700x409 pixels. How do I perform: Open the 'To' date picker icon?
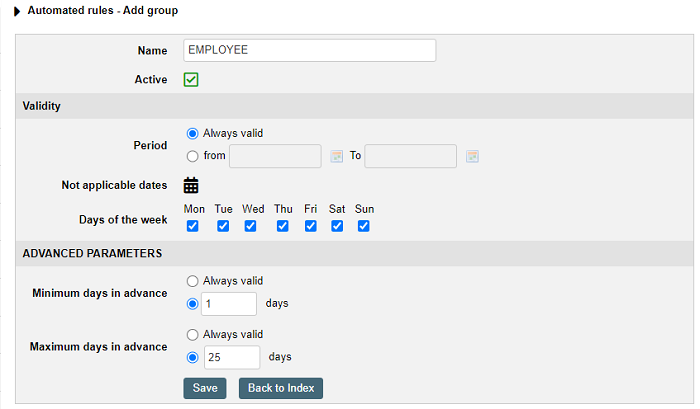(472, 156)
